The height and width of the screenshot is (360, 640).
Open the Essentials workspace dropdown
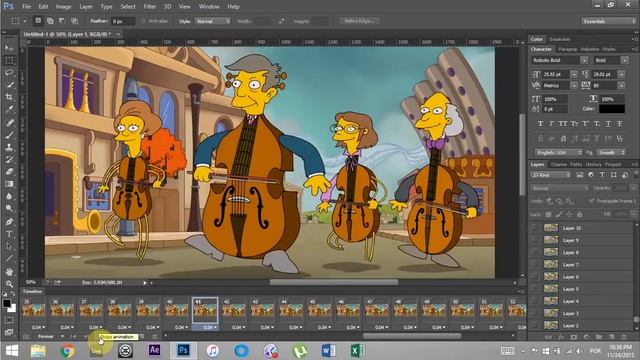click(x=608, y=21)
